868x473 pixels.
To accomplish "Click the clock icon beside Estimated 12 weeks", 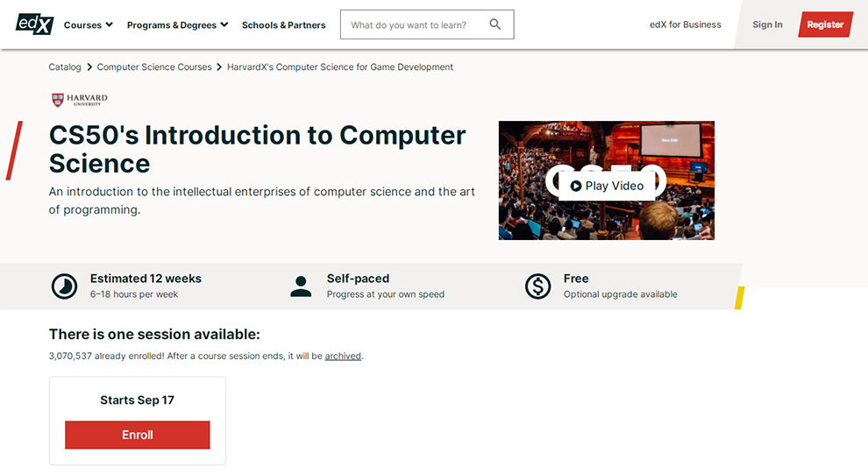I will coord(64,286).
